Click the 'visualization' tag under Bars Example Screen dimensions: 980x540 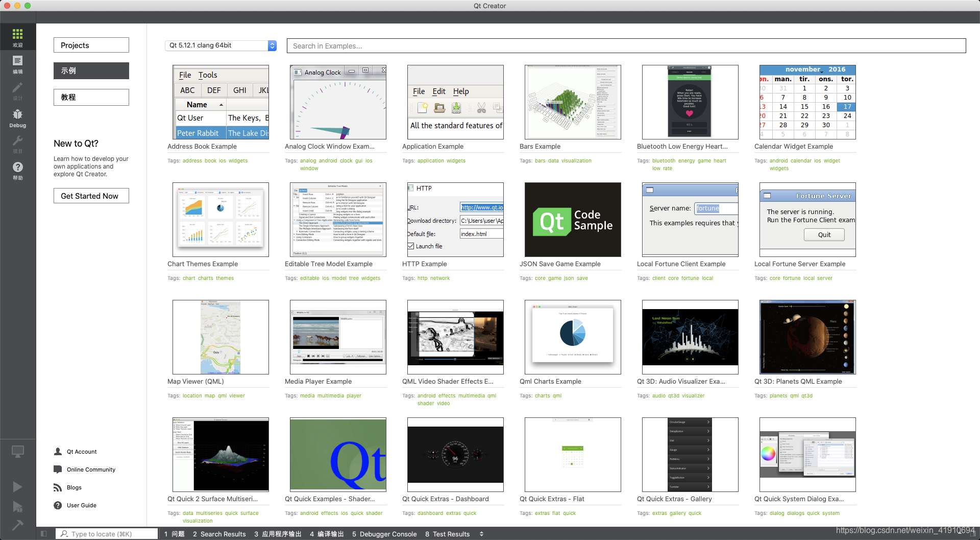click(576, 160)
